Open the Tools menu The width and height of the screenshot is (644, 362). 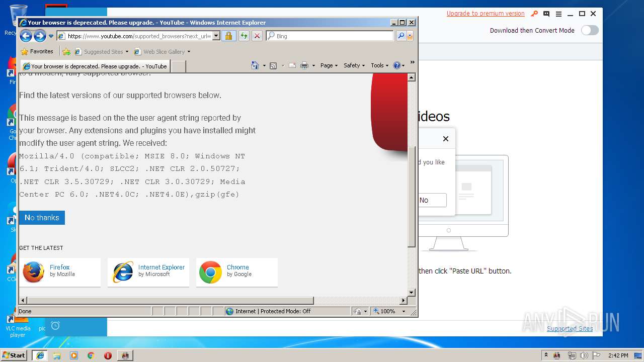click(379, 65)
